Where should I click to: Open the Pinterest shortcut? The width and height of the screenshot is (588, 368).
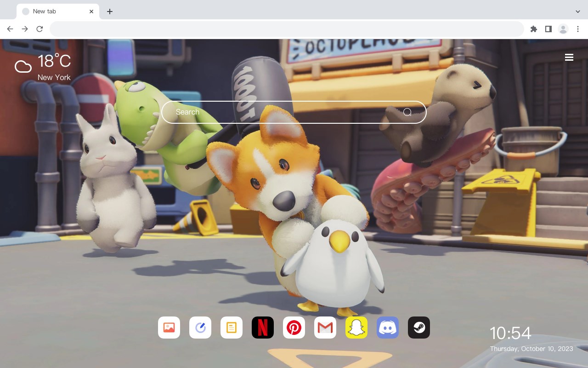294,328
